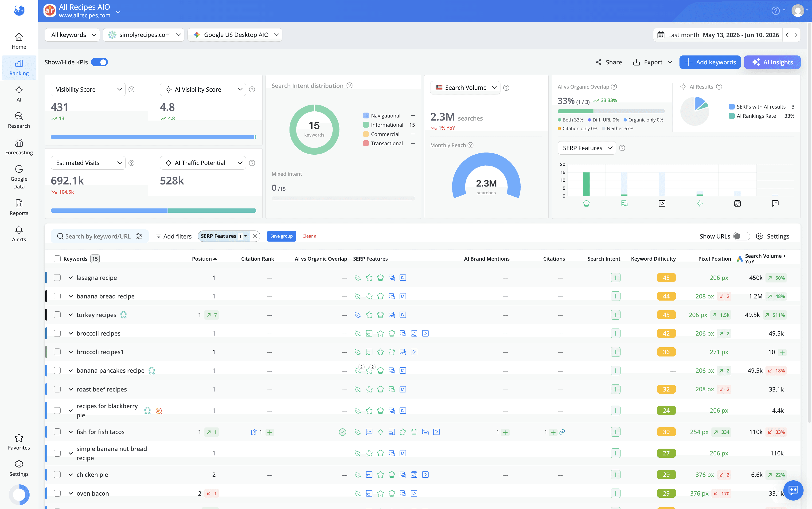Check the turkey recipes row checkbox

[57, 314]
